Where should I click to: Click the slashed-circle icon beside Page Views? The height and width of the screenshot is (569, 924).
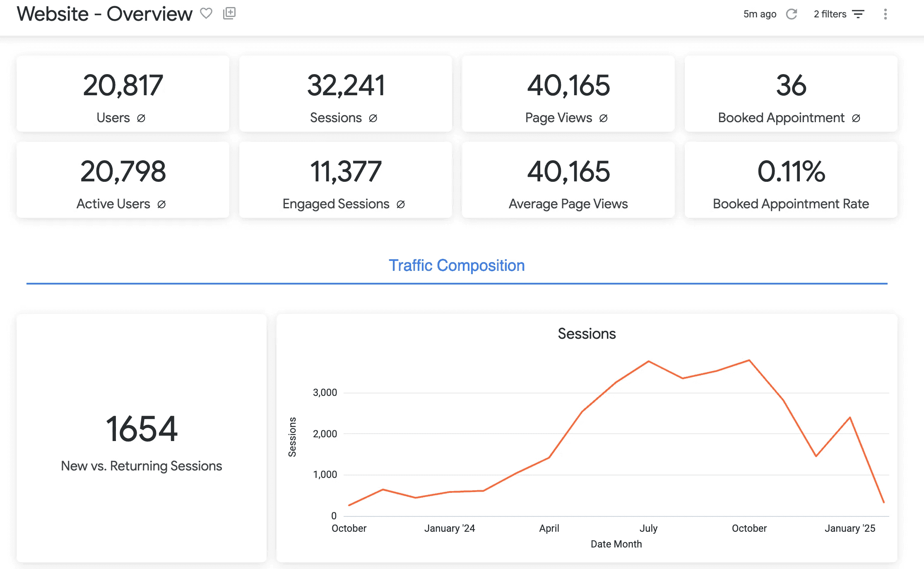tap(604, 118)
